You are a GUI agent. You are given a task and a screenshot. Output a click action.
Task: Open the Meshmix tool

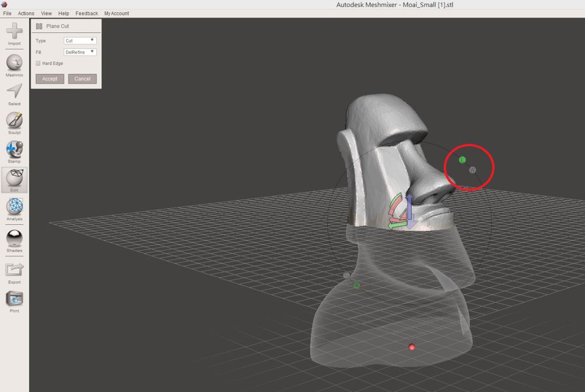coord(14,62)
